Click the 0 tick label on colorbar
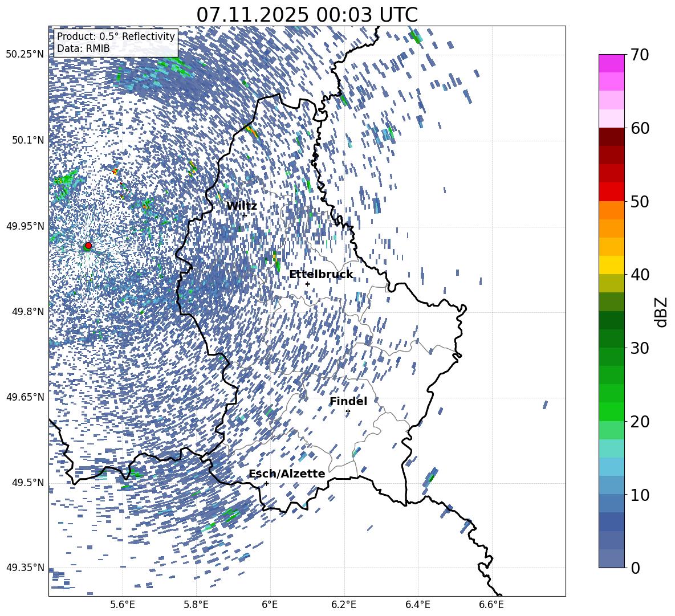The image size is (675, 616). 635,568
